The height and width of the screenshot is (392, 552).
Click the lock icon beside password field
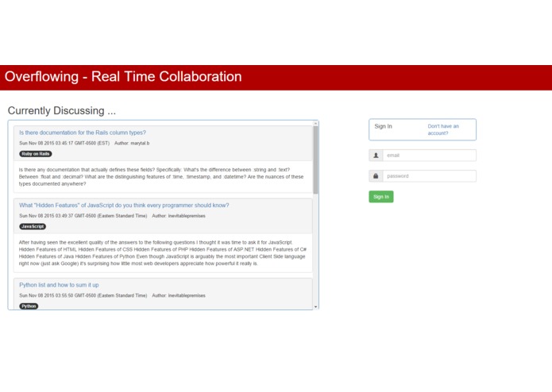[376, 176]
